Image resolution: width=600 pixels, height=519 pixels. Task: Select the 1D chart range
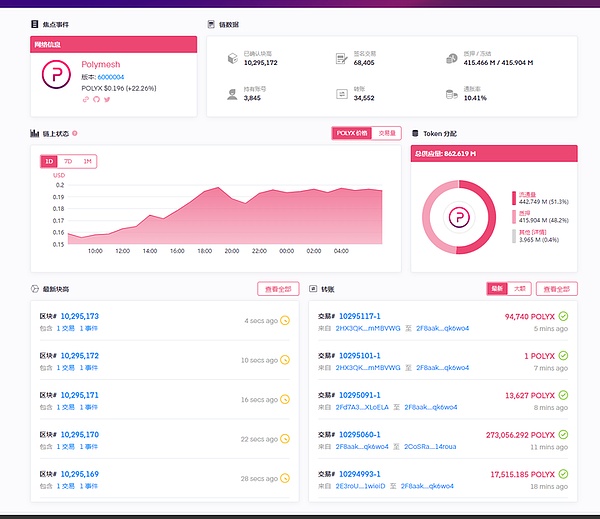[x=49, y=161]
